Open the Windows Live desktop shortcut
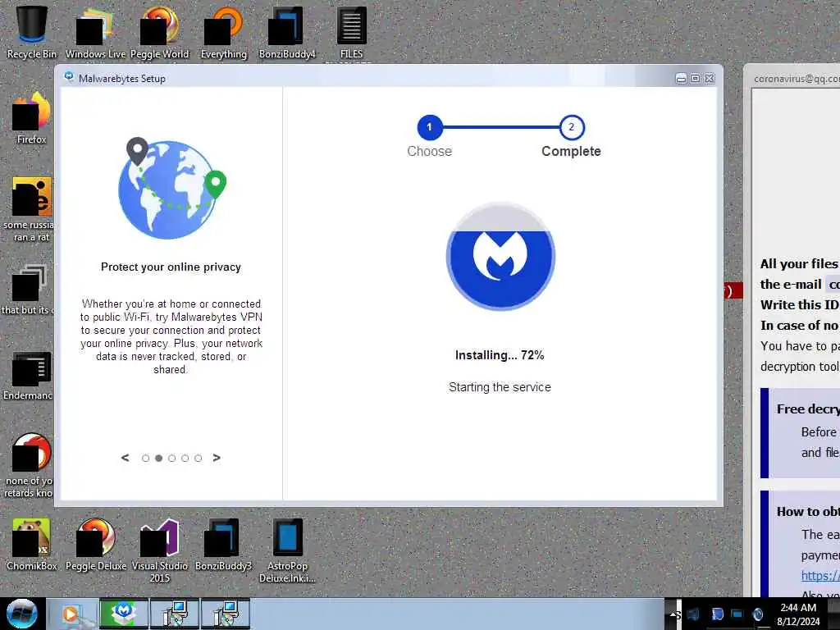The height and width of the screenshot is (630, 840). click(x=95, y=32)
